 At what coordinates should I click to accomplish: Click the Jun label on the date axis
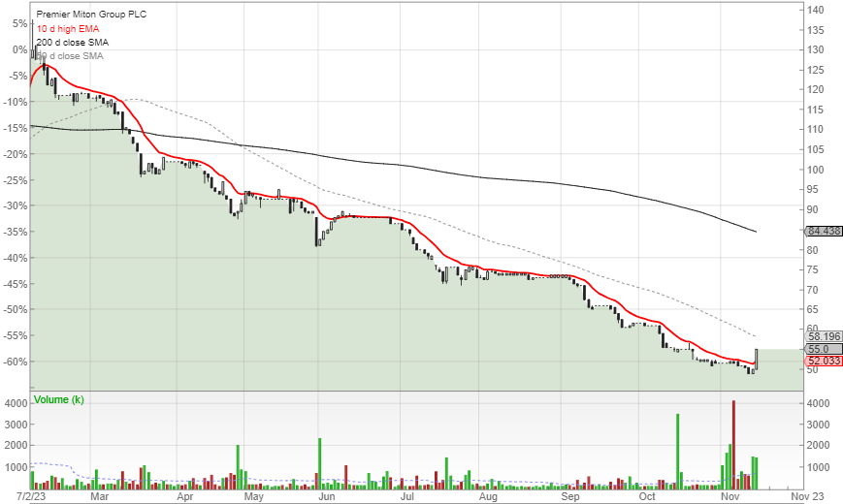(327, 496)
